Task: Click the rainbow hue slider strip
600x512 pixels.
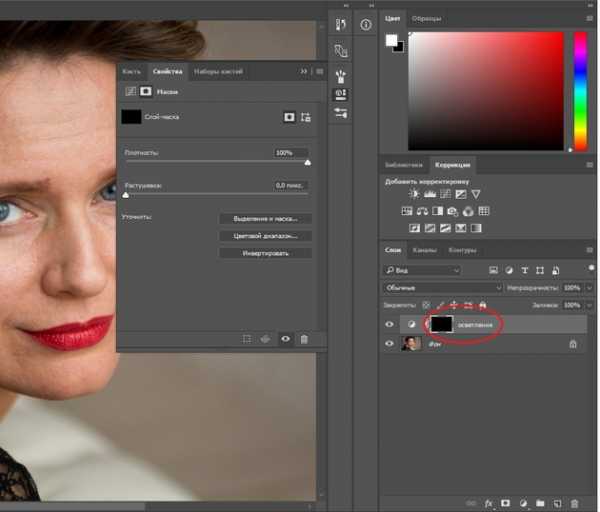Action: (x=579, y=90)
